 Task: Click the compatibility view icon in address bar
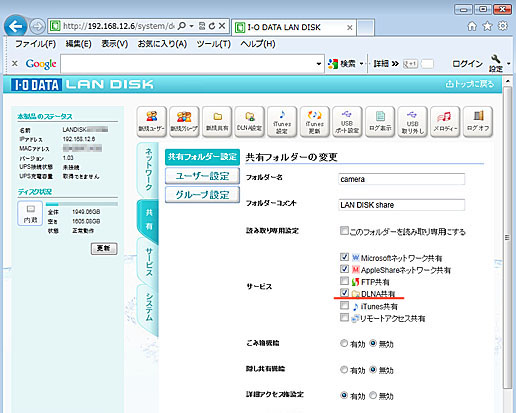click(202, 26)
